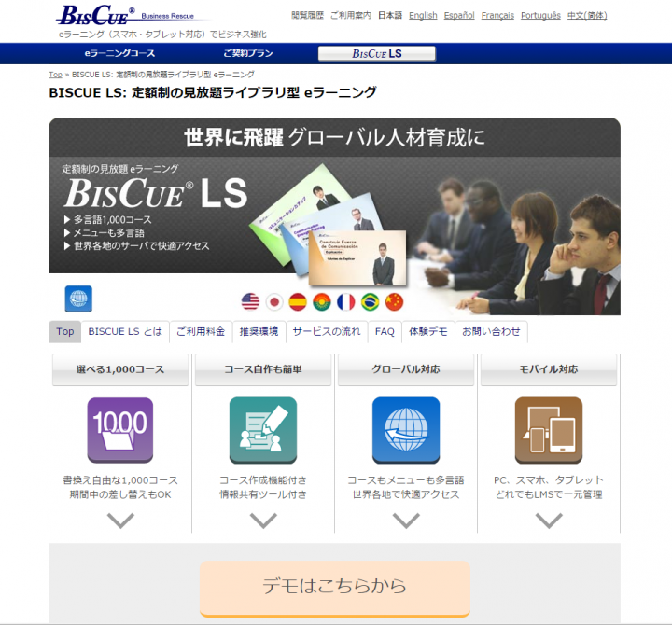Select the Japan flag icon
Screen dimensions: 672x625
[274, 301]
